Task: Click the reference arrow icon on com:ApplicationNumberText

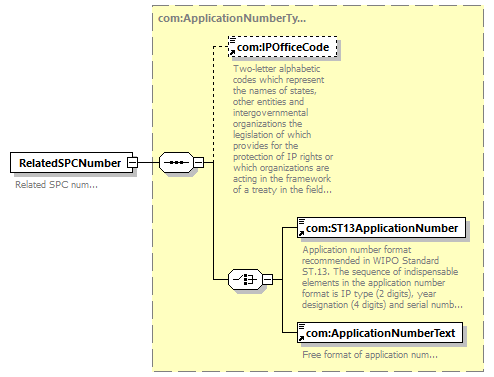Action: tap(301, 338)
